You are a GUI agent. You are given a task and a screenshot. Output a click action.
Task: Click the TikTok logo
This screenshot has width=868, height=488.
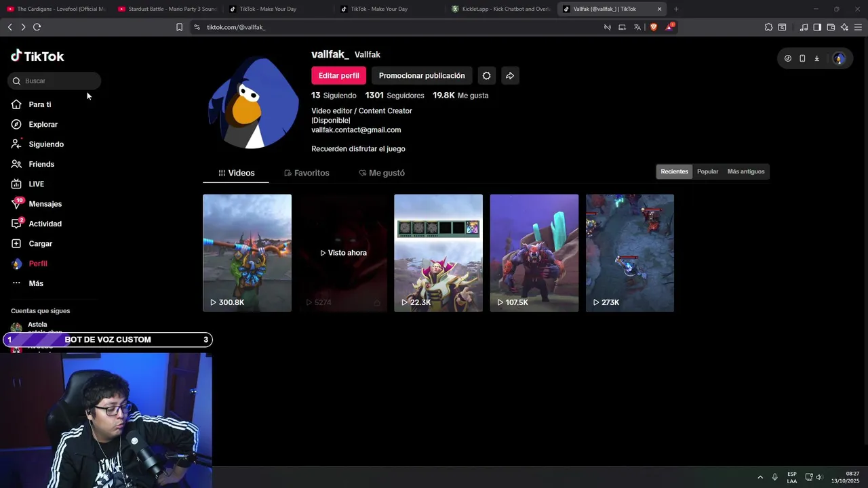[37, 56]
